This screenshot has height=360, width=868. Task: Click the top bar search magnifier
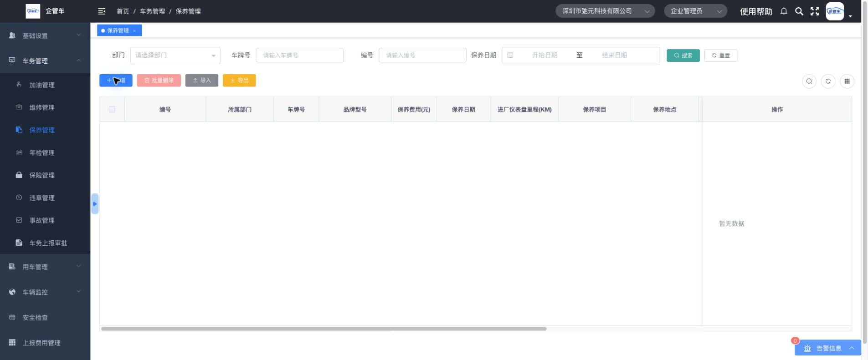pos(799,11)
